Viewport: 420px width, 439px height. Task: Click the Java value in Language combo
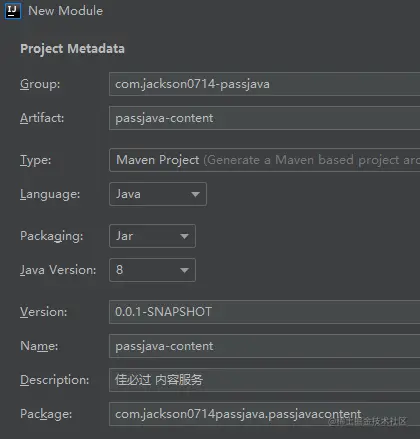coord(128,194)
